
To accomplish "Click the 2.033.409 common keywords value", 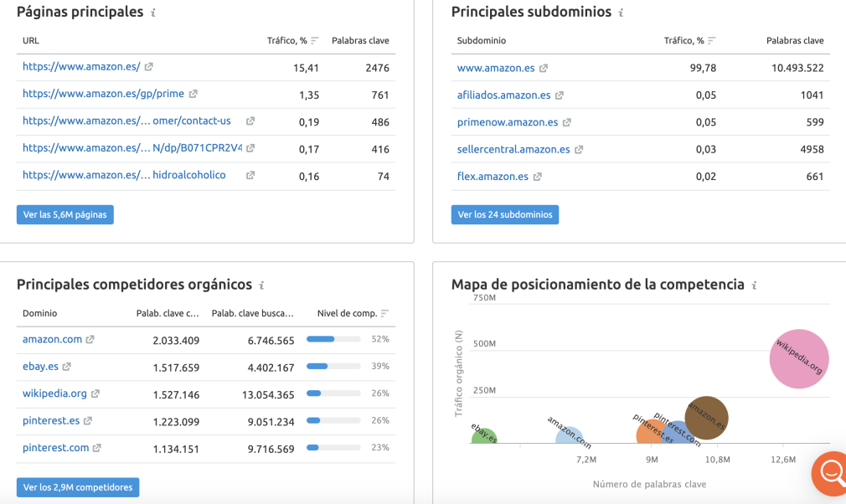I will tap(176, 341).
